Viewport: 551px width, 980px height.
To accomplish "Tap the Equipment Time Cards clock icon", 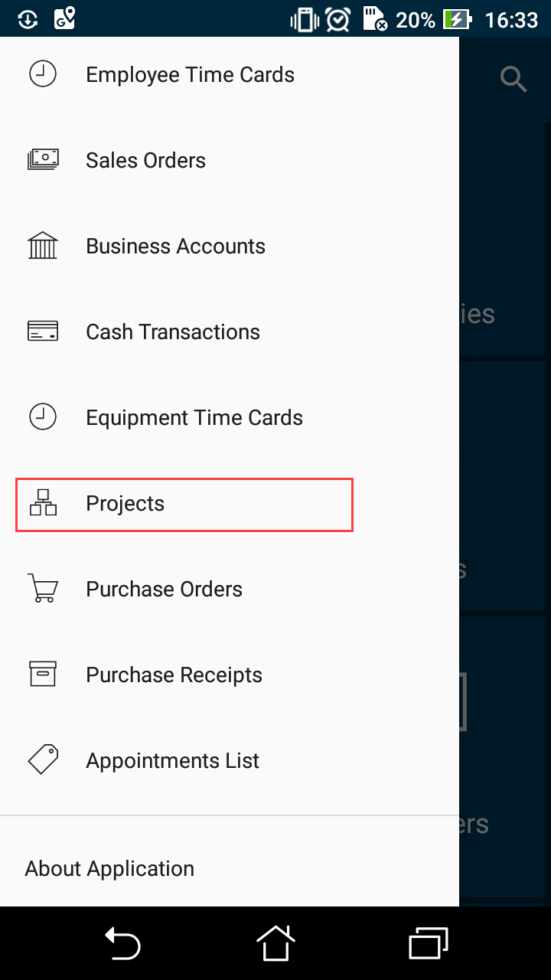I will pyautogui.click(x=43, y=417).
